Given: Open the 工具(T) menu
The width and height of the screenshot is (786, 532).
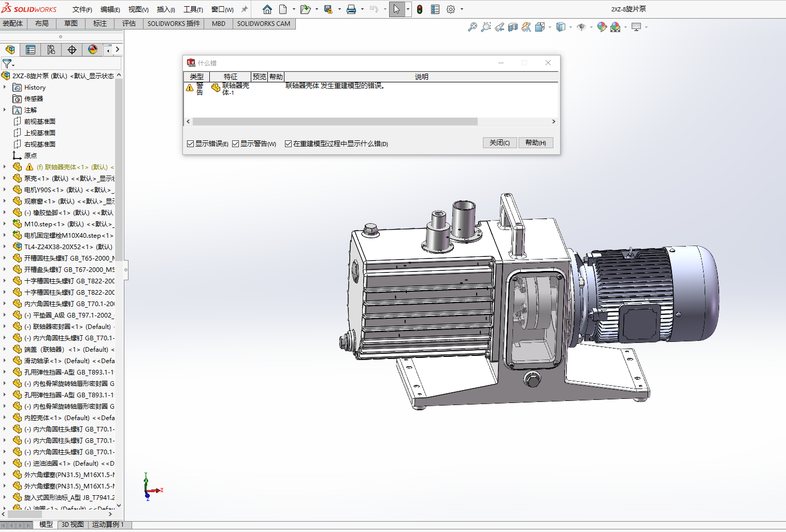Looking at the screenshot, I should [193, 9].
